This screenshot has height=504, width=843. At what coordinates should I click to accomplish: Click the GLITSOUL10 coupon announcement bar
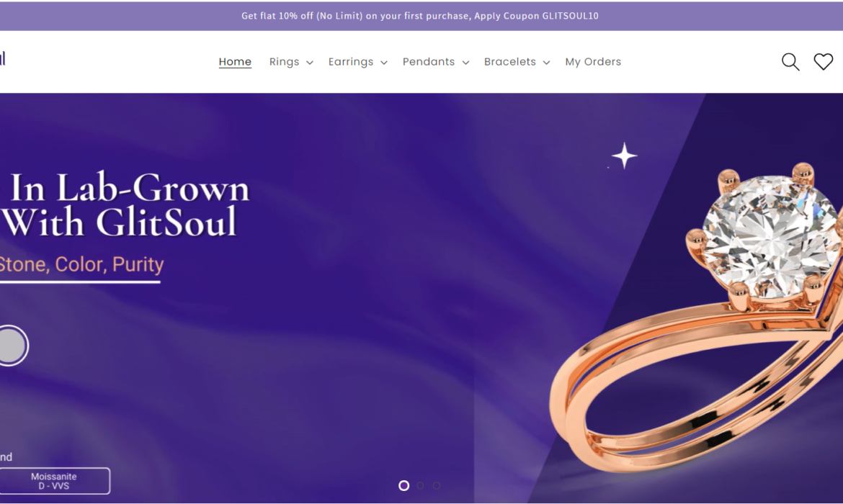(x=420, y=16)
